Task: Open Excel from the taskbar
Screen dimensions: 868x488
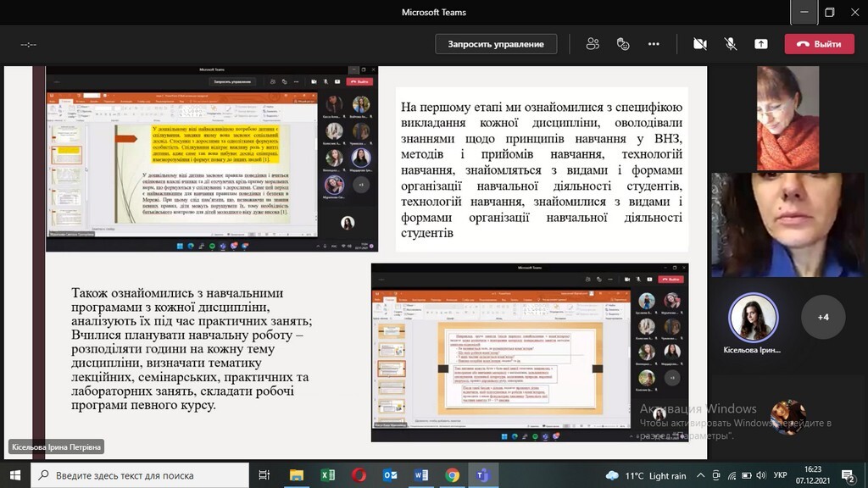Action: point(327,475)
